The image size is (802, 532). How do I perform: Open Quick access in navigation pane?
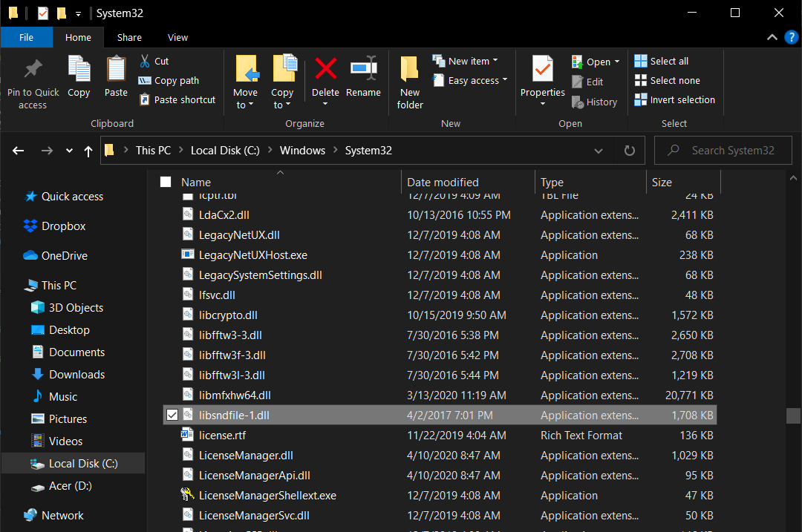[x=65, y=196]
